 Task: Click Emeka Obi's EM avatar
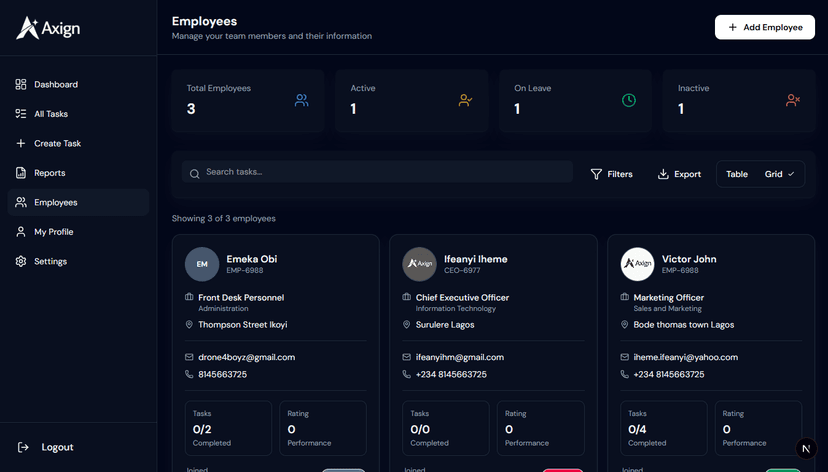(202, 264)
